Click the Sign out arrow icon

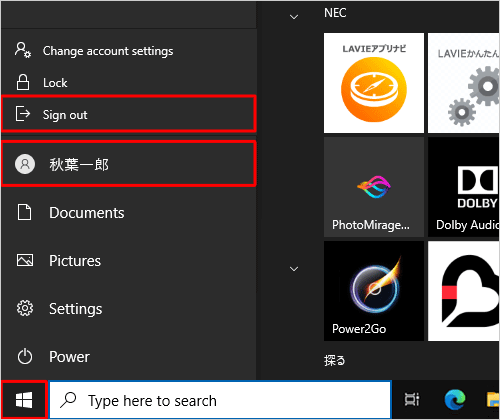[x=23, y=114]
